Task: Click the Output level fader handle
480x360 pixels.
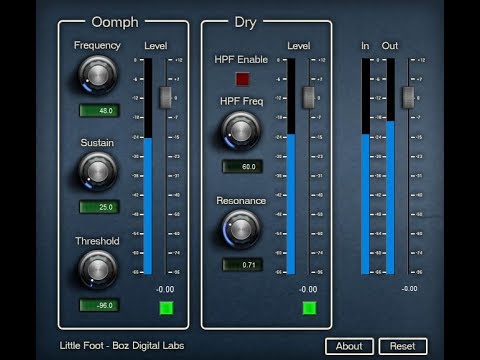Action: point(408,98)
